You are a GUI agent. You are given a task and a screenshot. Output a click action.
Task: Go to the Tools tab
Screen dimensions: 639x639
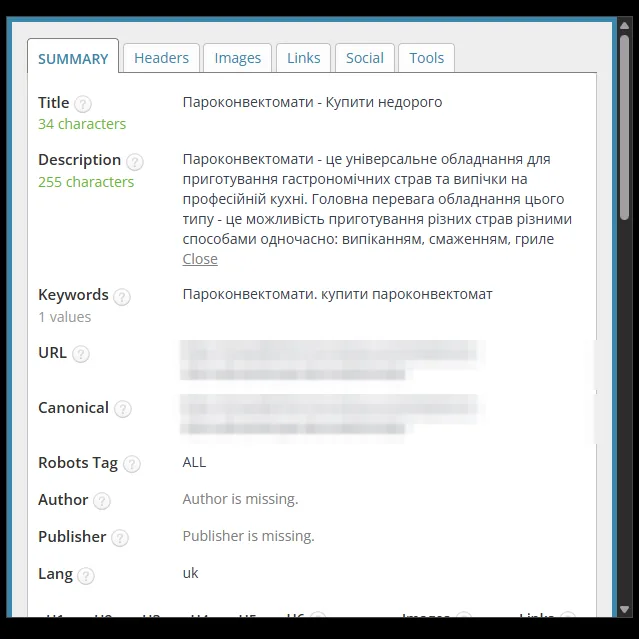tap(426, 58)
